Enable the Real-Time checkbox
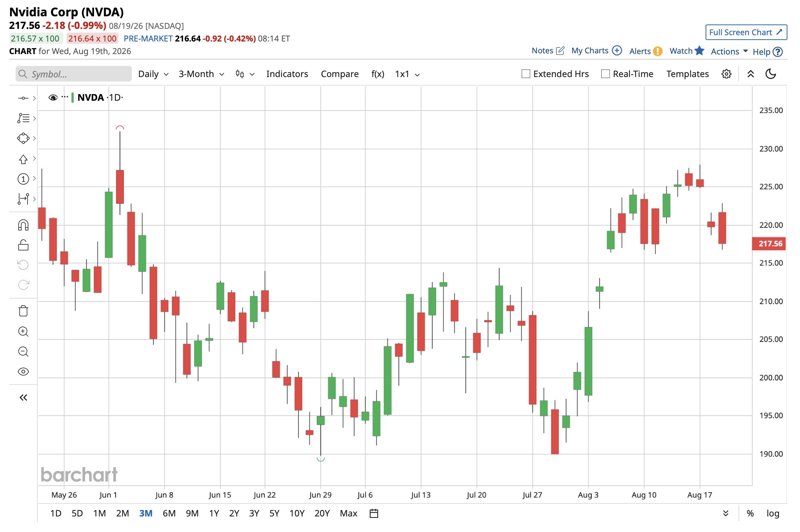This screenshot has height=532, width=800. pyautogui.click(x=605, y=74)
